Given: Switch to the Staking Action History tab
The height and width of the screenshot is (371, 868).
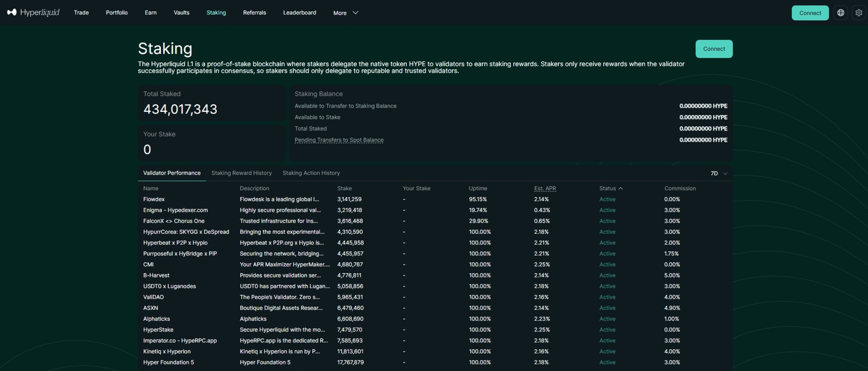Looking at the screenshot, I should coord(311,173).
